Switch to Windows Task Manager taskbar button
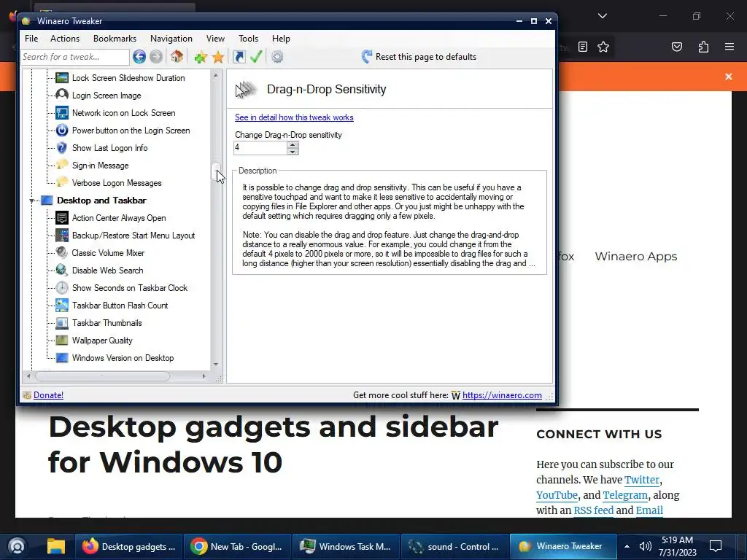This screenshot has width=747, height=560. coord(346,546)
